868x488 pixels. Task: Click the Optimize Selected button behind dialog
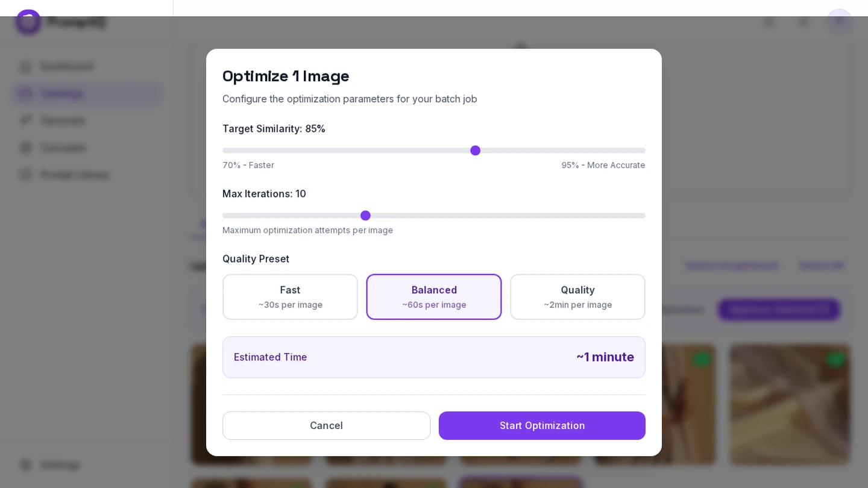point(779,310)
